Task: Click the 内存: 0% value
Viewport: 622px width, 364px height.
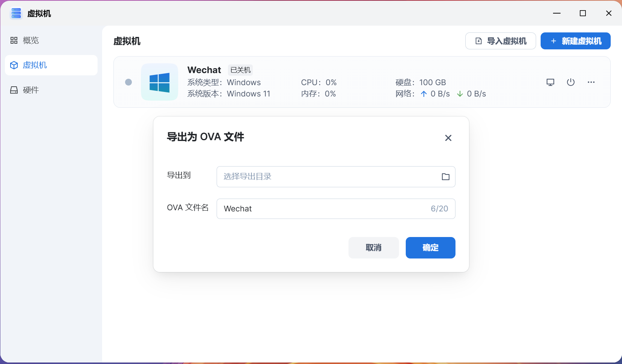Action: point(318,94)
